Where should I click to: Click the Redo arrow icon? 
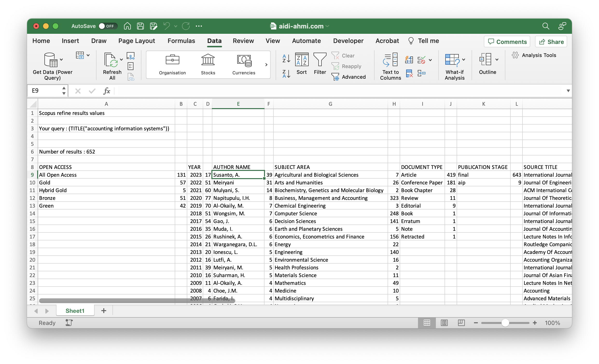point(186,26)
